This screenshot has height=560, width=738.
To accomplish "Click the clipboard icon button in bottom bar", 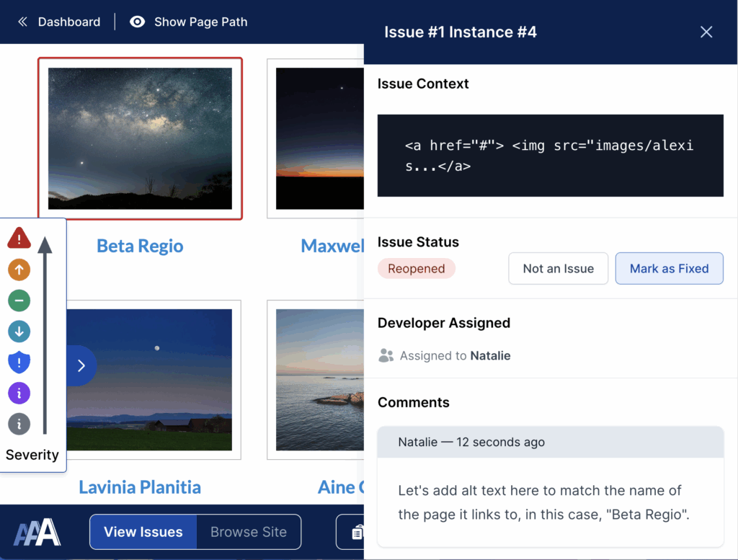I will tap(355, 533).
